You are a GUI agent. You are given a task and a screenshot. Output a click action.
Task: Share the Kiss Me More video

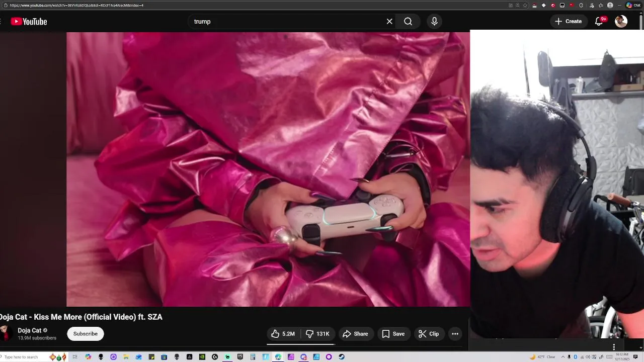[356, 334]
